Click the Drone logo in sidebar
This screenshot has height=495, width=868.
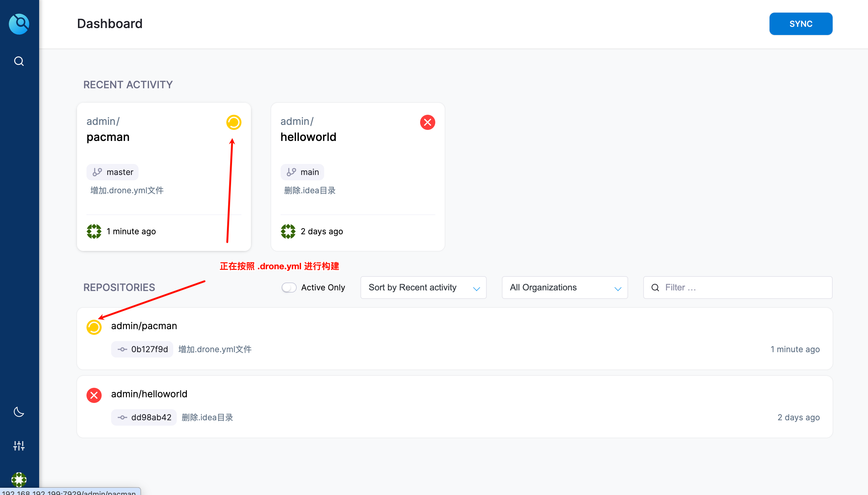19,24
